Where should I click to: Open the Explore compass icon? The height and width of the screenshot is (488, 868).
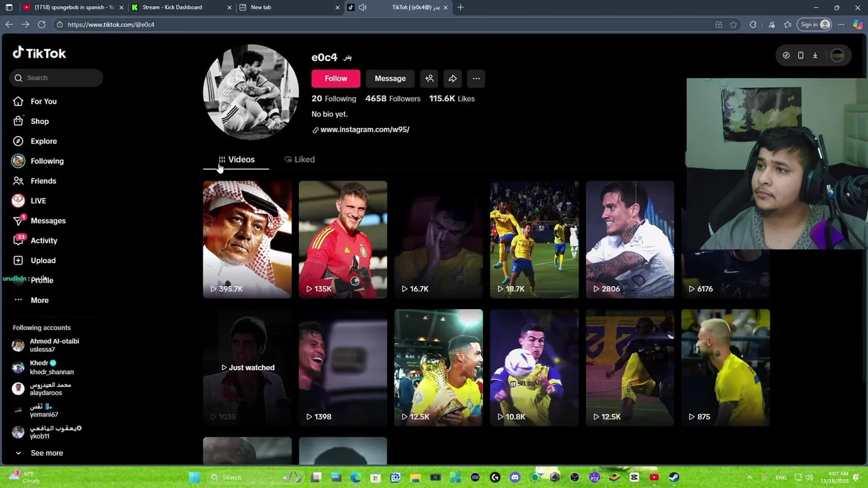18,141
